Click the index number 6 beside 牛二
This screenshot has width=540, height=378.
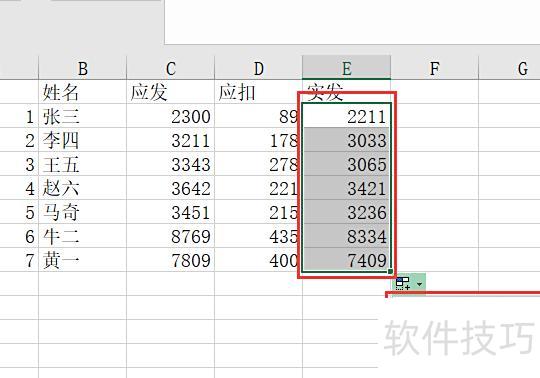[x=30, y=237]
